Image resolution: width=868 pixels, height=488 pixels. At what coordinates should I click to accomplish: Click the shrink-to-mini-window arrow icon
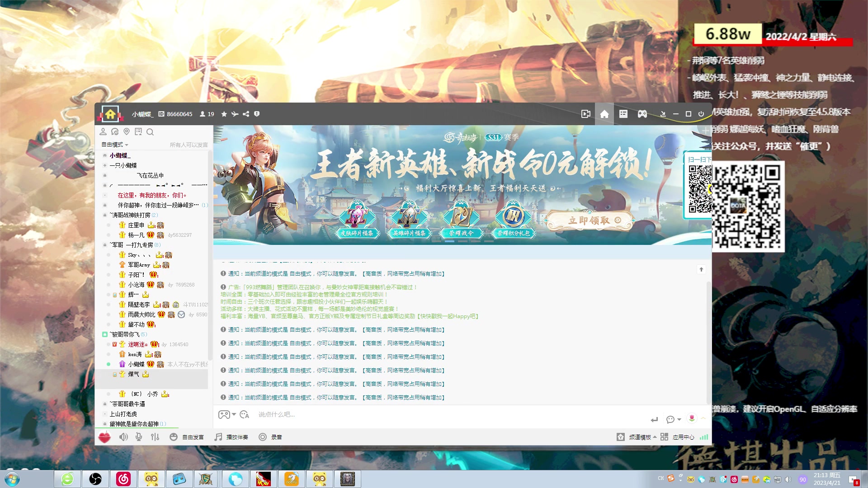663,114
